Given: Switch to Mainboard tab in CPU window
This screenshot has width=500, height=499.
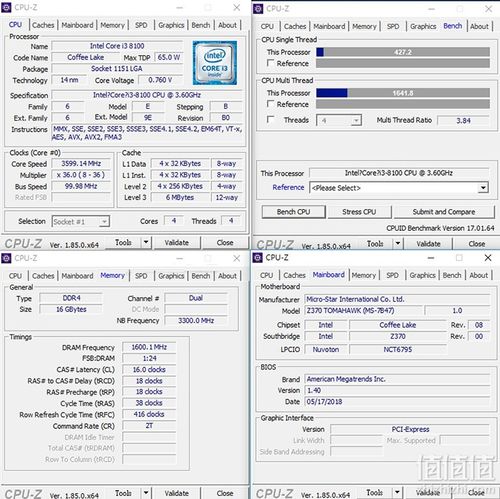Looking at the screenshot, I should [x=77, y=25].
